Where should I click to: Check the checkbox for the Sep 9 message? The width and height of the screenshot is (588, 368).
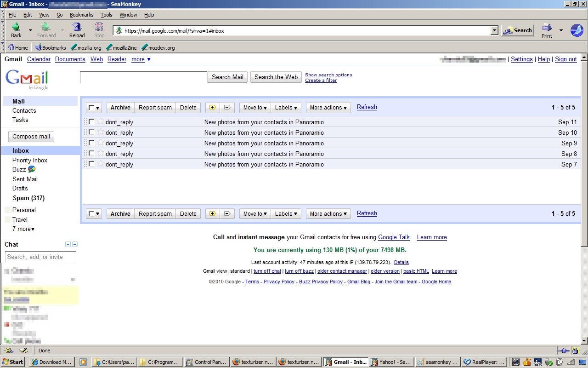[91, 143]
